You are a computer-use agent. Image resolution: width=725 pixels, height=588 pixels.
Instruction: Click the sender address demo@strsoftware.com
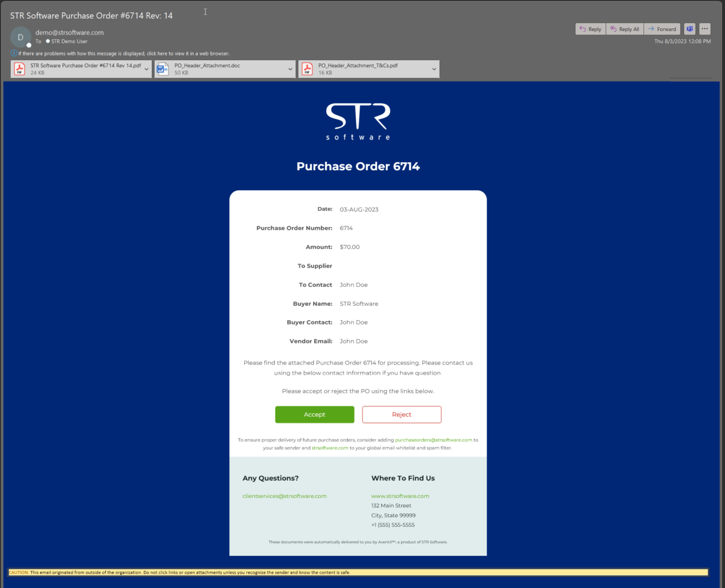(69, 32)
